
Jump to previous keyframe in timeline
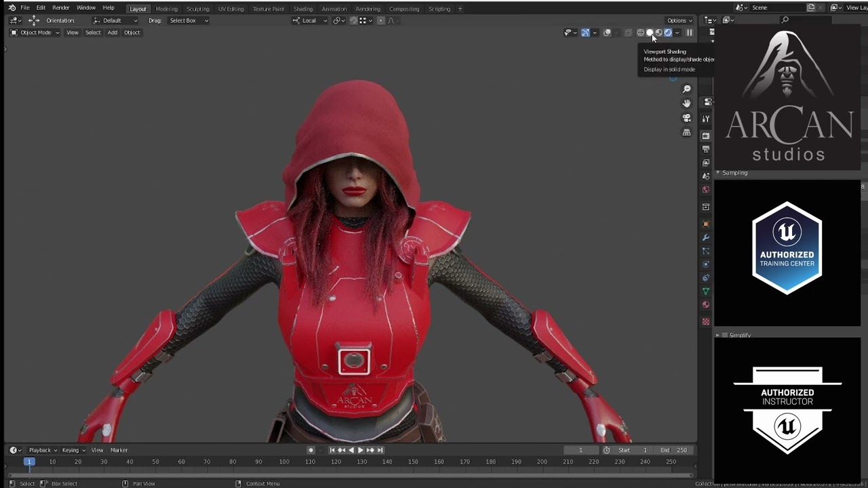pyautogui.click(x=342, y=450)
